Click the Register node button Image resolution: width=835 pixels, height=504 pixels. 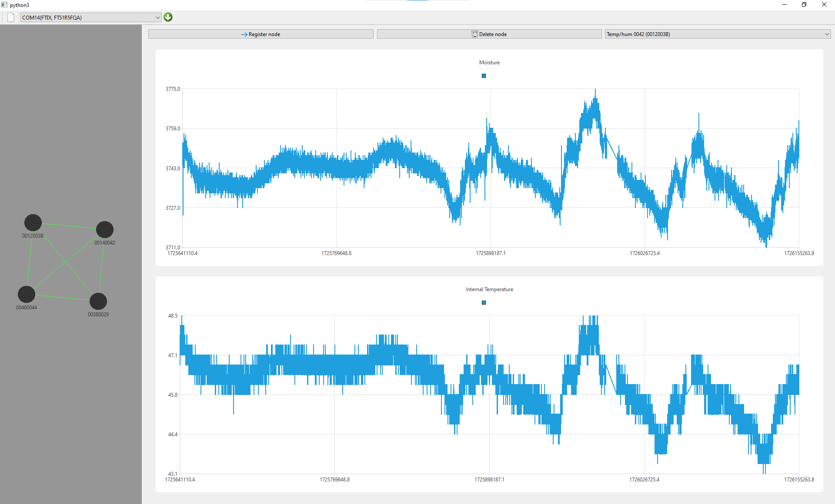[x=261, y=34]
